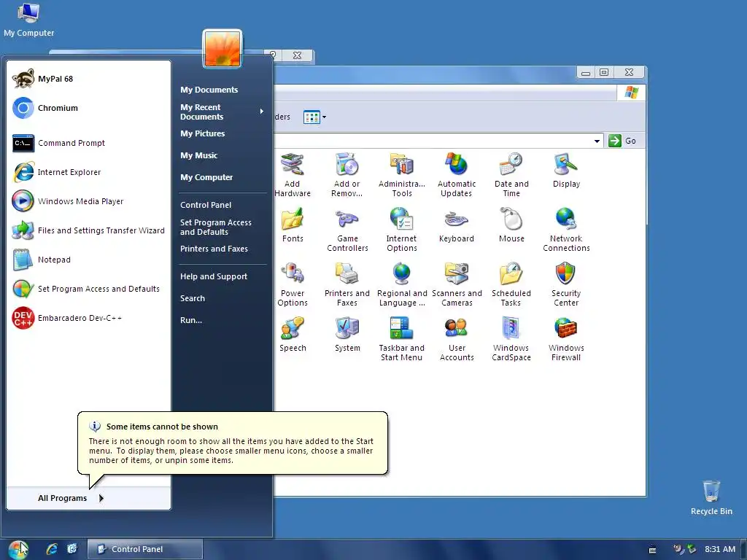Click the taskbar clock showing 8:31 AM
Image resolution: width=747 pixels, height=560 pixels.
click(x=720, y=549)
